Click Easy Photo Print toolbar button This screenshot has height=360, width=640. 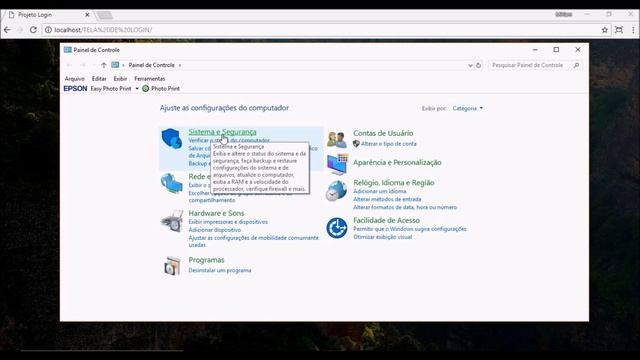(111, 89)
